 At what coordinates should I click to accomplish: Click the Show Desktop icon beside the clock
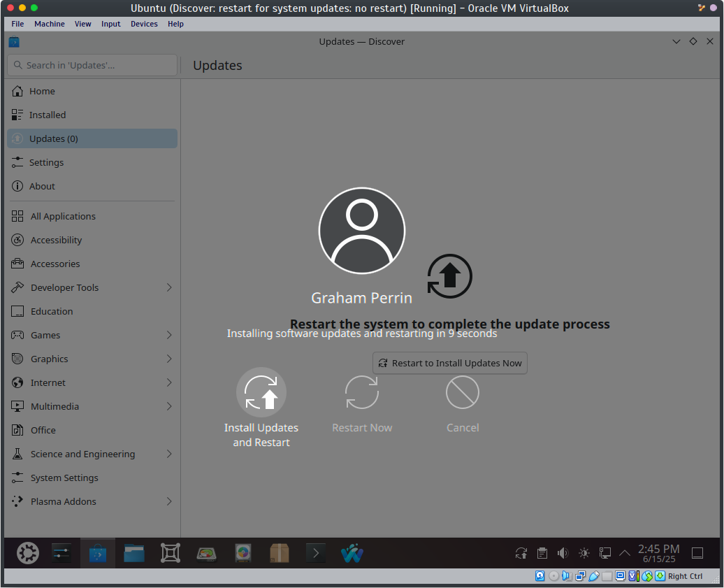[x=697, y=553]
